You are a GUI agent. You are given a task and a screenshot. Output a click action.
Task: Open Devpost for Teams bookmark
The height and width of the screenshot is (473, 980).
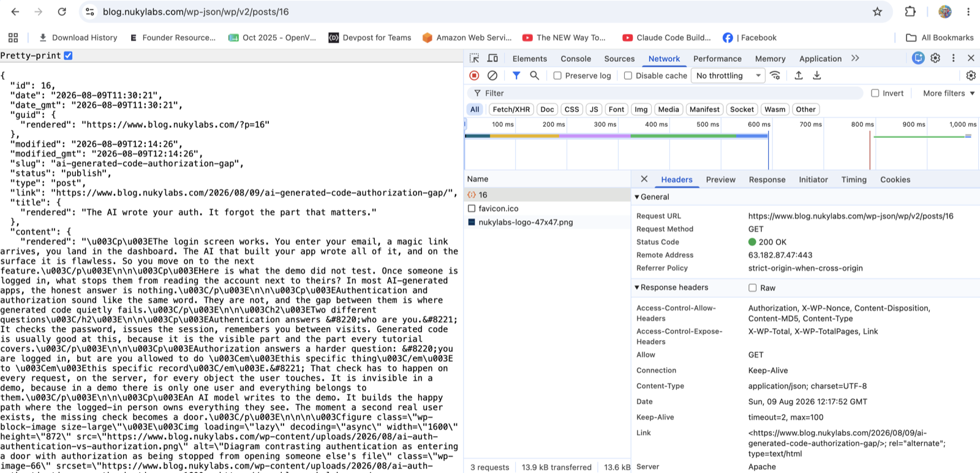click(x=370, y=37)
